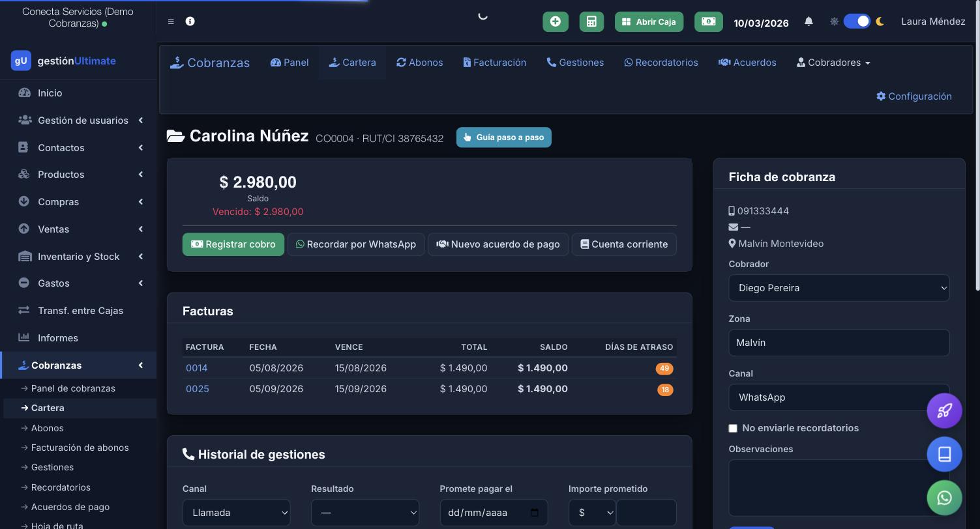Viewport: 980px width, 529px height.
Task: Click the Zona input field
Action: click(x=839, y=343)
